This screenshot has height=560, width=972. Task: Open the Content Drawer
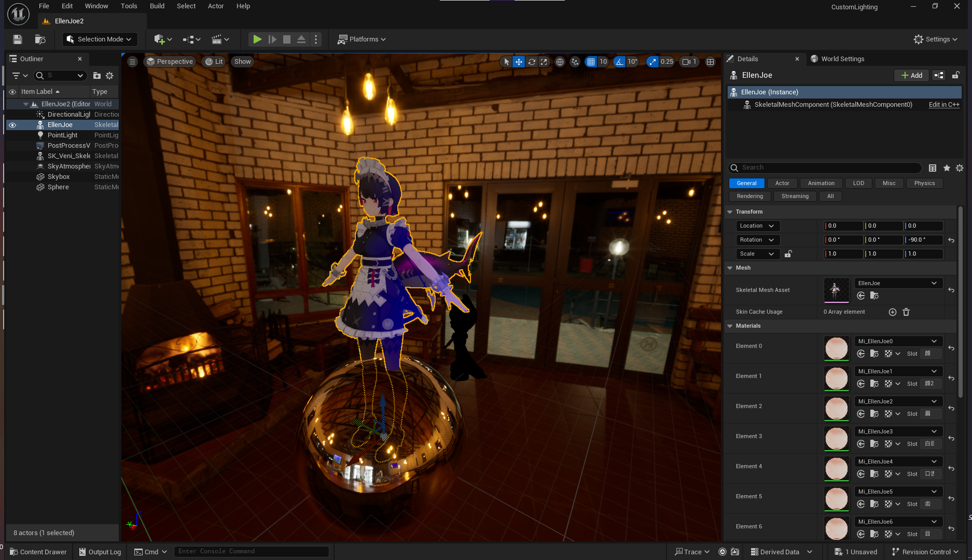38,552
